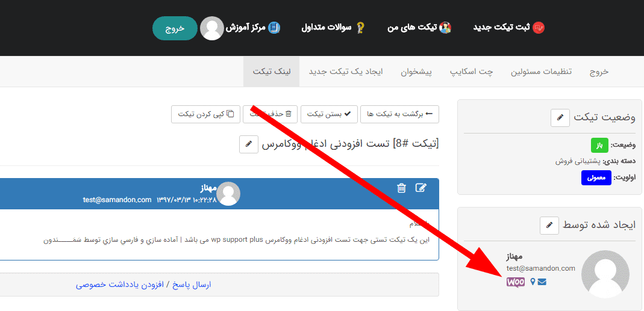Delete the reply with trash icon
644x311 pixels.
coord(401,188)
